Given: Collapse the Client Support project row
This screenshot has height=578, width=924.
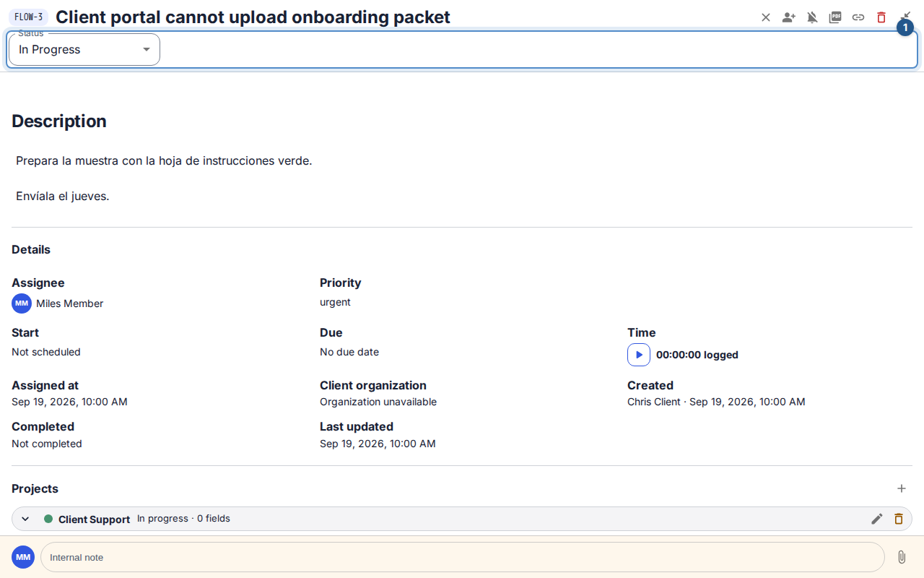Looking at the screenshot, I should (25, 519).
